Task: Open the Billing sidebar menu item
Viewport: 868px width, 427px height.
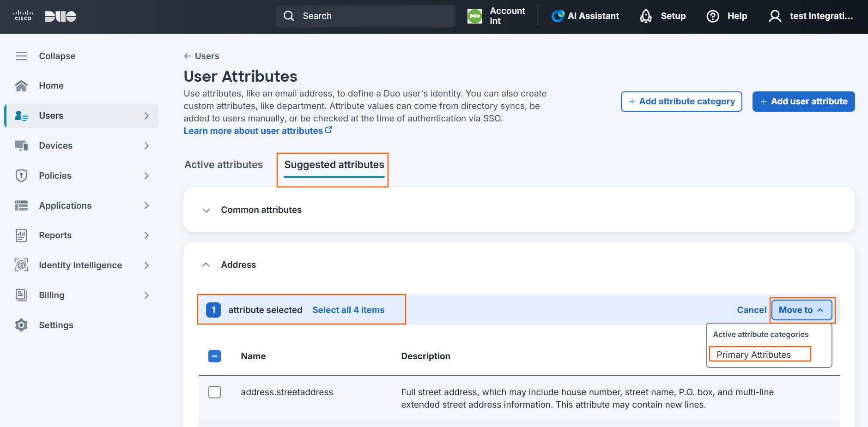Action: tap(81, 295)
